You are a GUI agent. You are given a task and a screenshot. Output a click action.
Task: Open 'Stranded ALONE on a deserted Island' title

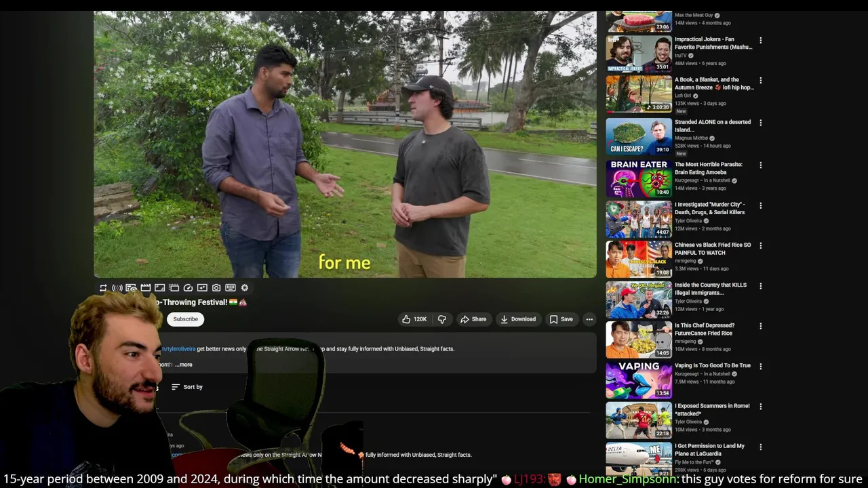[x=713, y=126]
